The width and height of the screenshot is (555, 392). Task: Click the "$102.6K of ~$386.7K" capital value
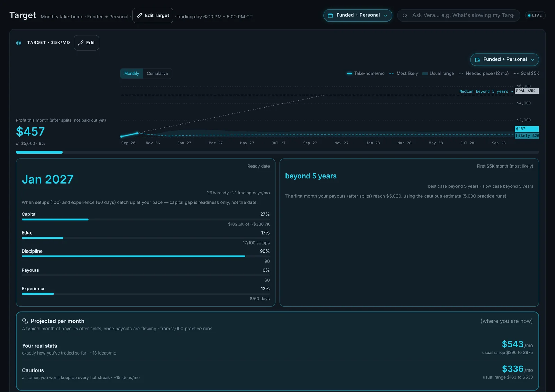(249, 224)
